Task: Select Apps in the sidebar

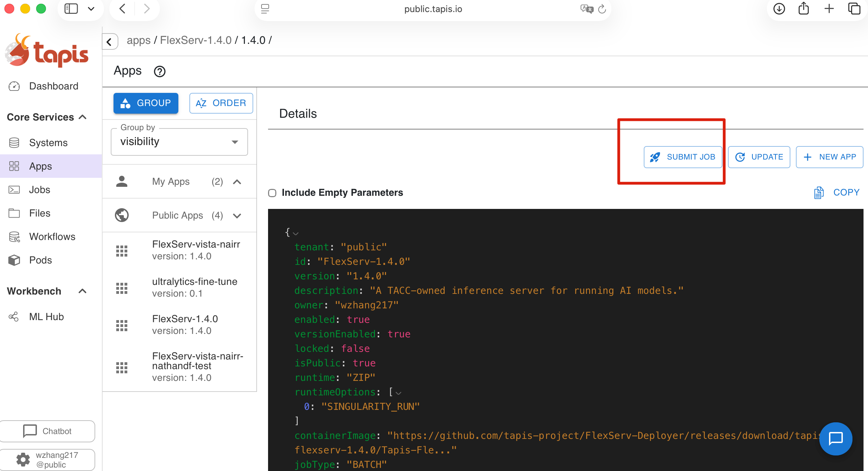Action: (51, 166)
